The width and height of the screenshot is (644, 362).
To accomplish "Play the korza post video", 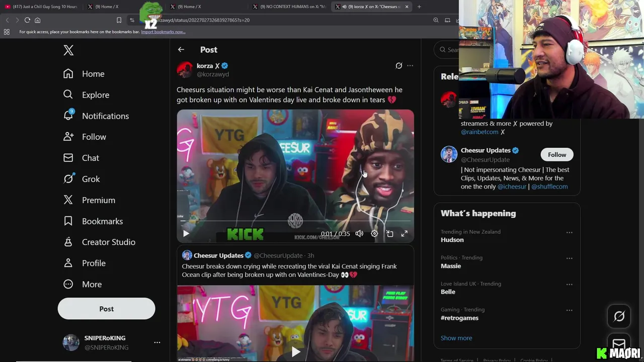I will click(186, 234).
